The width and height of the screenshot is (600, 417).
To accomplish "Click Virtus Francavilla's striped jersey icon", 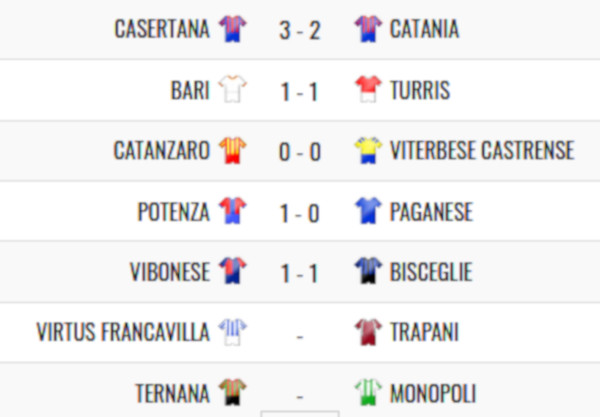I will click(232, 331).
